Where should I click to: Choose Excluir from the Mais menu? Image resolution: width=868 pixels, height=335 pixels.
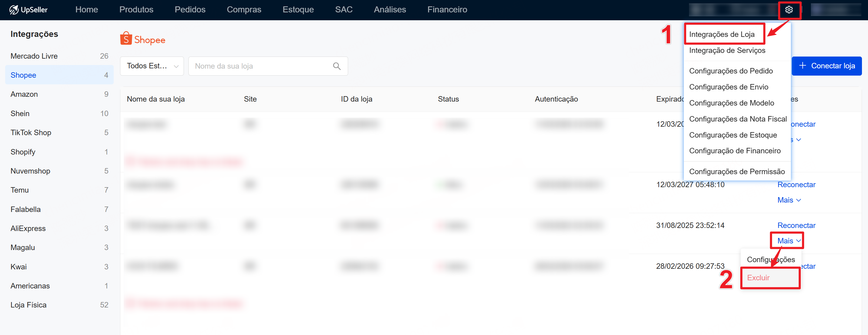tap(758, 278)
